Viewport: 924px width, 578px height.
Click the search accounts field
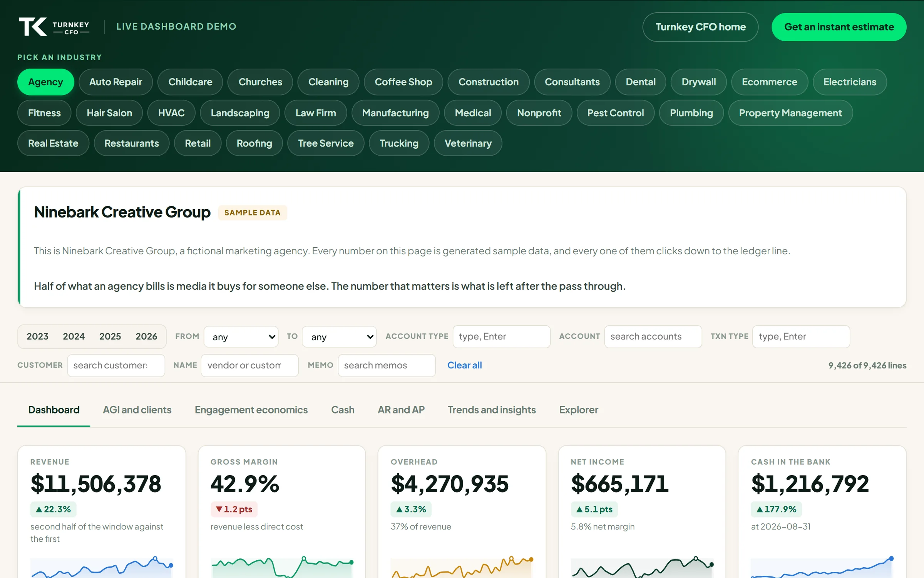(x=653, y=337)
